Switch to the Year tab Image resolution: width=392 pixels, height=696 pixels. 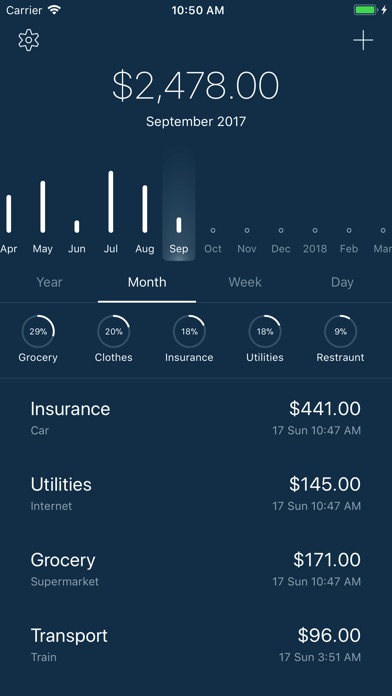[49, 282]
